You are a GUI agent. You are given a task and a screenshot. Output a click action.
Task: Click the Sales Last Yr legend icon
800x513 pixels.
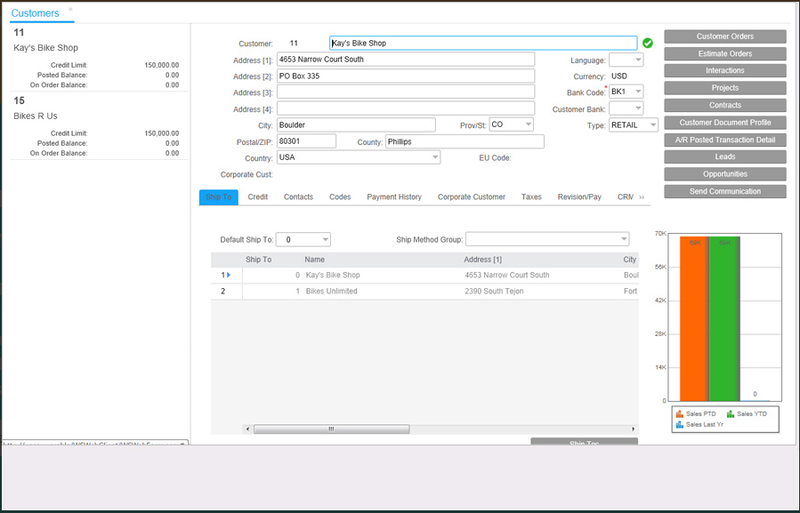click(679, 425)
